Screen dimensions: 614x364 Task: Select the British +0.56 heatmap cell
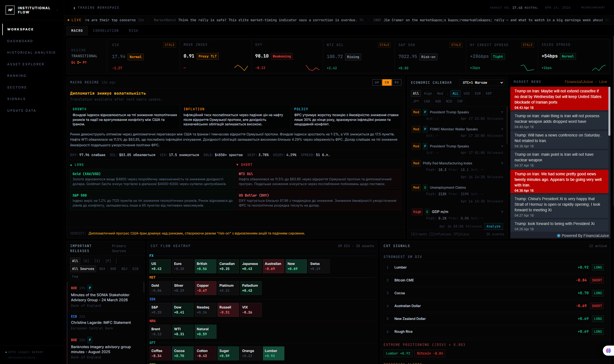(x=206, y=266)
